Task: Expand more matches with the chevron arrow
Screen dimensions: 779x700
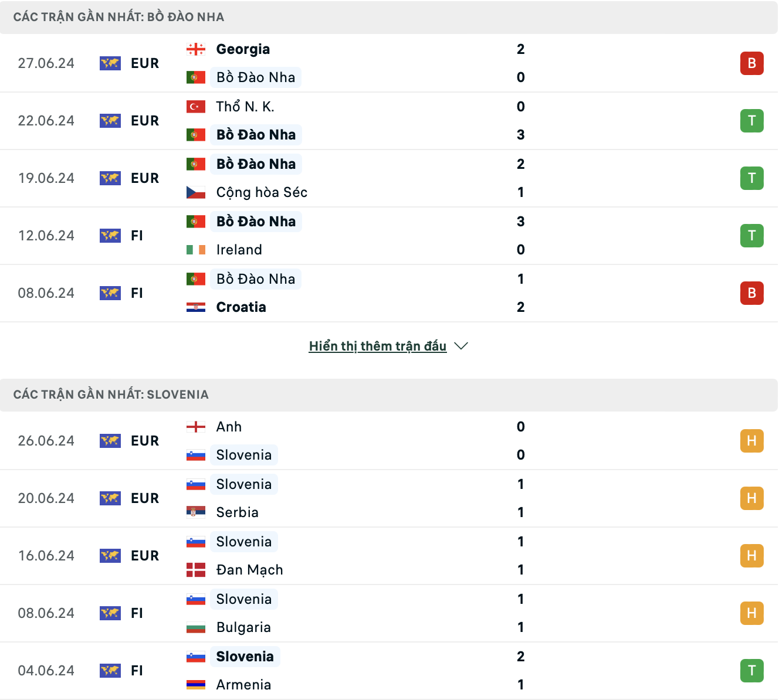Action: 461,346
